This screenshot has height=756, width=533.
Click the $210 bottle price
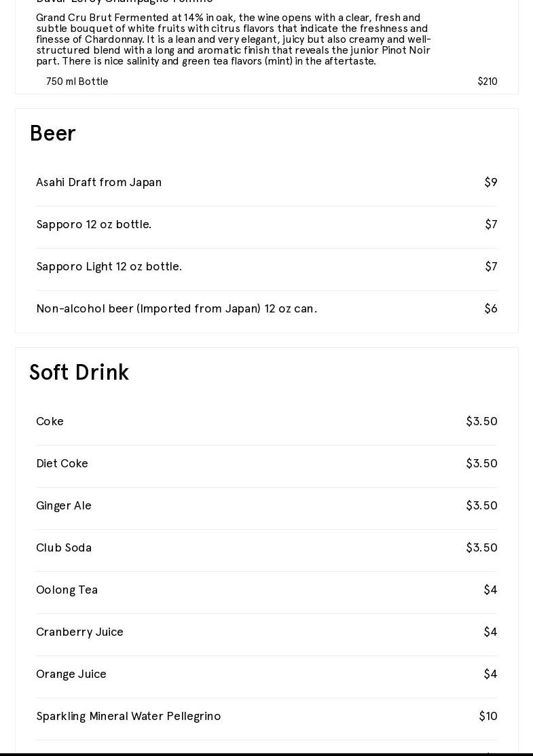coord(488,82)
